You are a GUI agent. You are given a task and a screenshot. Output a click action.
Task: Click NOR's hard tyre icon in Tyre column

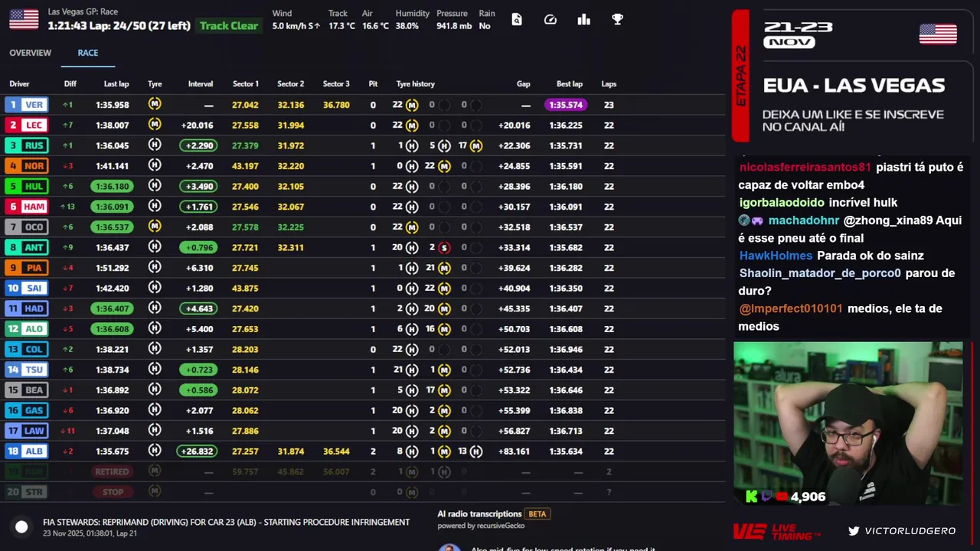155,165
